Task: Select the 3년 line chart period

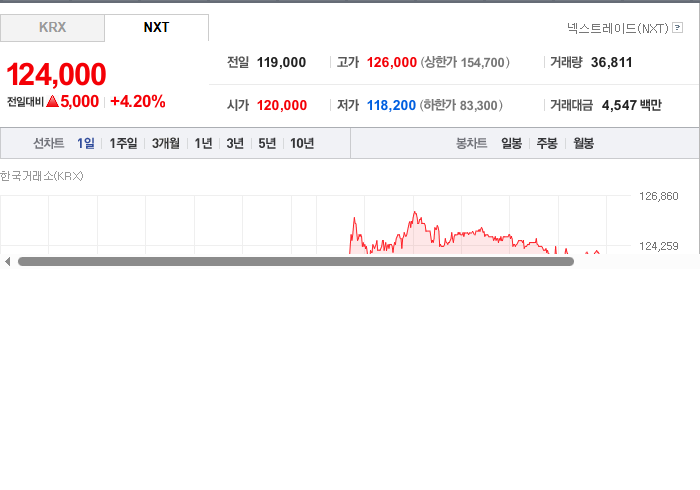Action: pyautogui.click(x=235, y=143)
